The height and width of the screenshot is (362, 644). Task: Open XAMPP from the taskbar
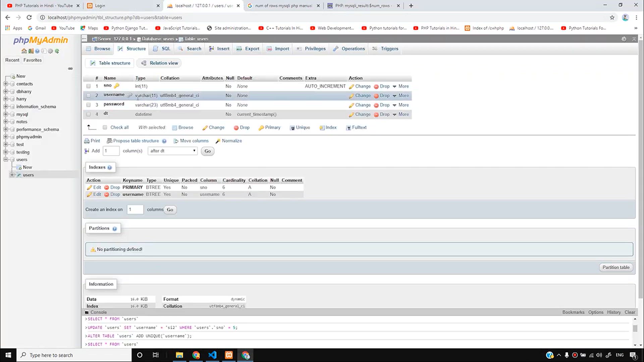(x=229, y=355)
